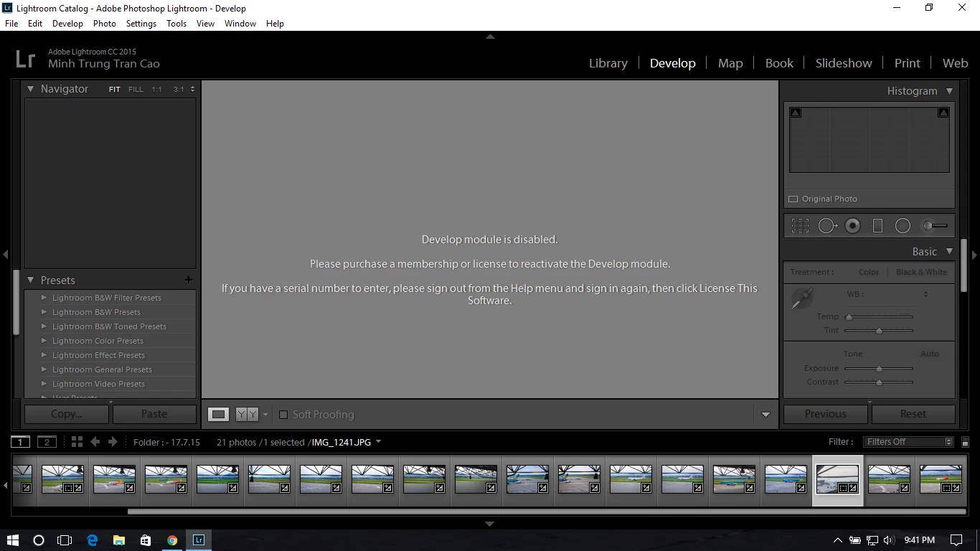Viewport: 980px width, 551px height.
Task: Hide the filmstrip using bottom arrow
Action: coord(490,524)
